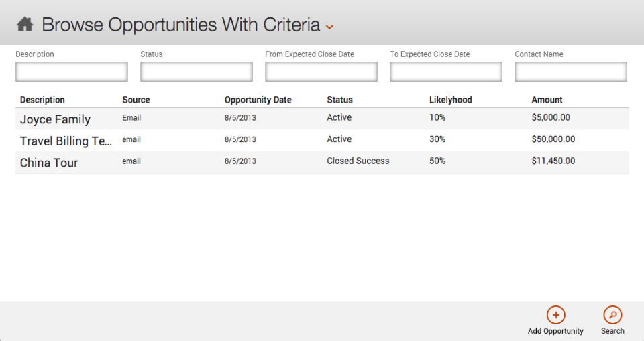The image size is (644, 341).
Task: Sort by the Amount column header
Action: (547, 100)
